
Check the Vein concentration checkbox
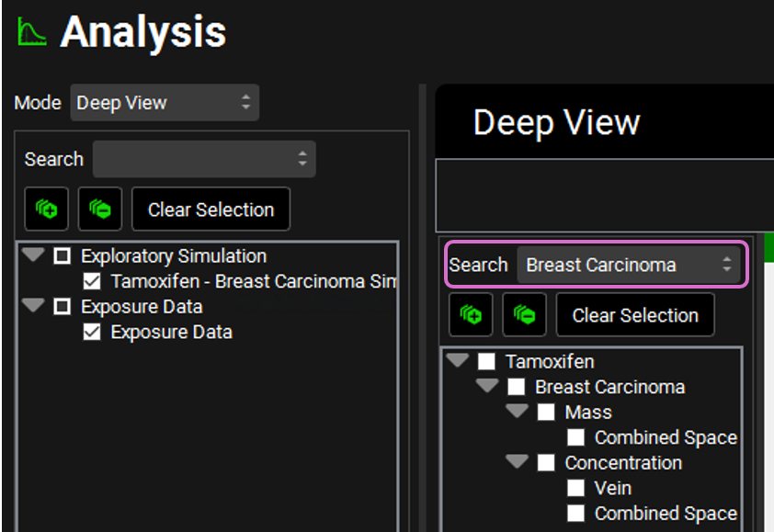pos(576,488)
